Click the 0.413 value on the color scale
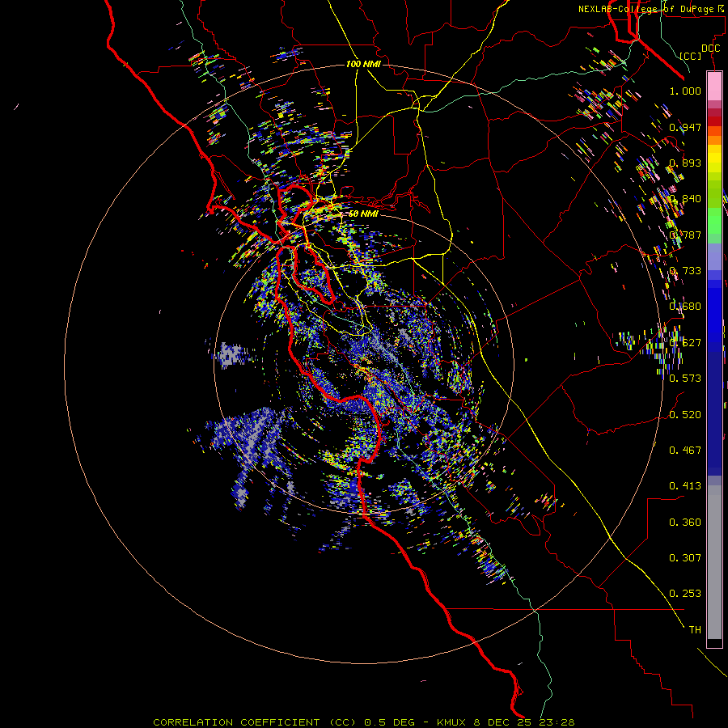 click(x=685, y=486)
